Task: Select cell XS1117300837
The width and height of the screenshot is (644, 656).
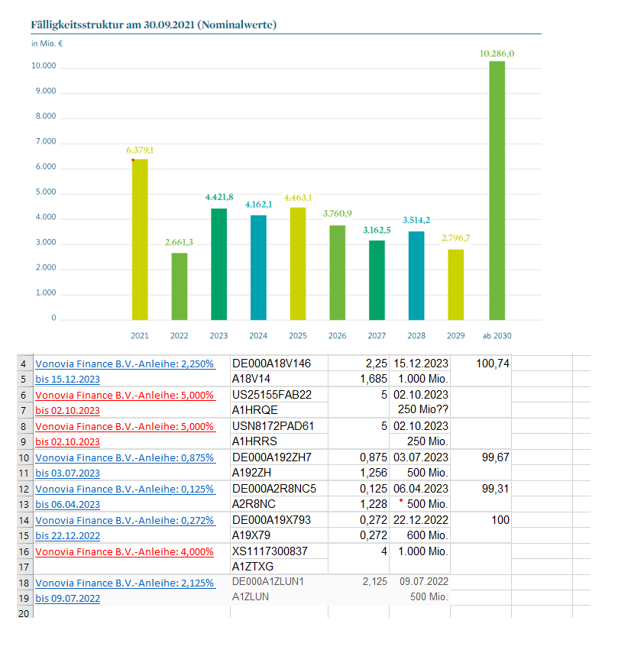Action: [x=279, y=551]
